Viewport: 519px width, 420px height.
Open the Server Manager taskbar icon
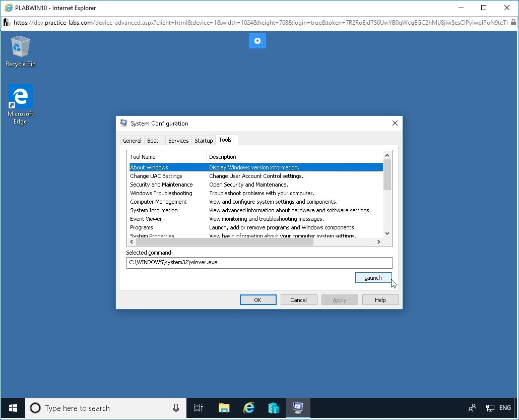(x=274, y=408)
